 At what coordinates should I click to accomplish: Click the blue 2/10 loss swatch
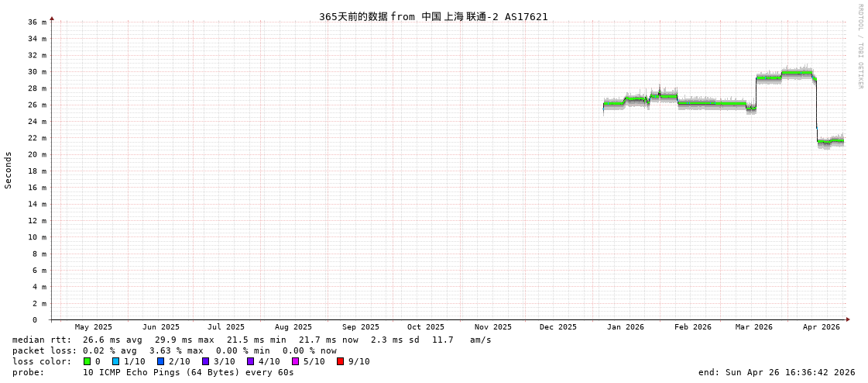point(160,361)
